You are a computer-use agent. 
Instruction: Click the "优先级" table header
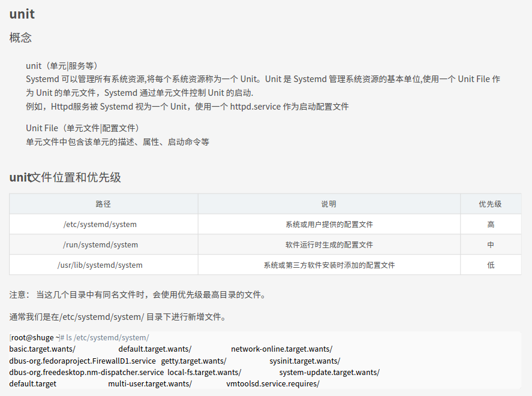pyautogui.click(x=491, y=204)
